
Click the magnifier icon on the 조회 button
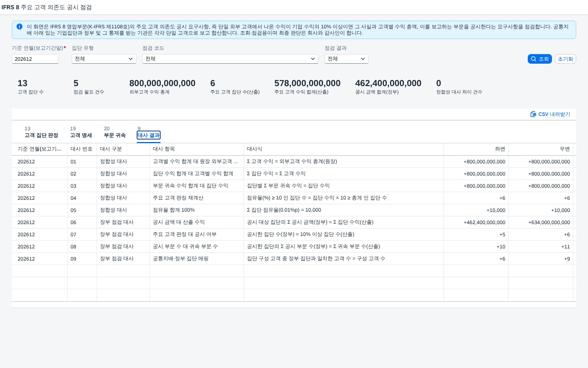[x=534, y=59]
